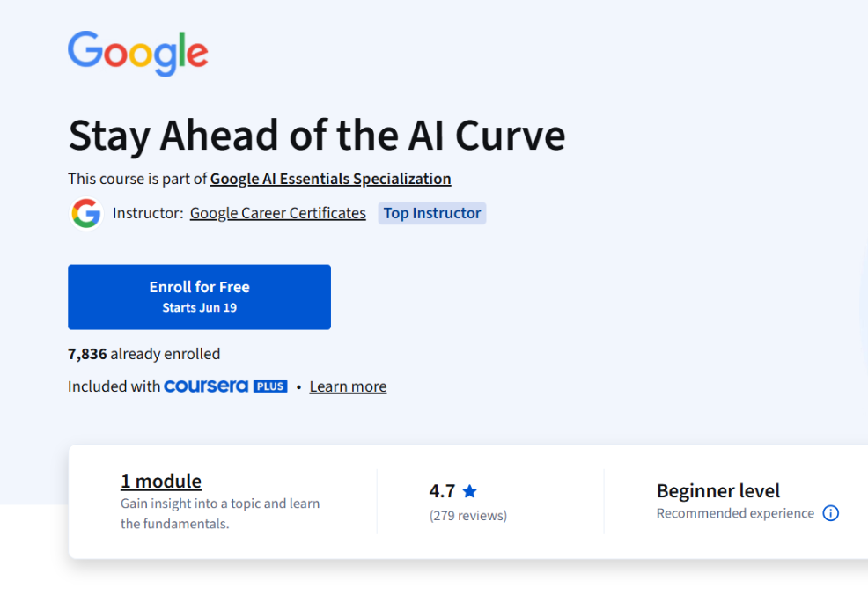
Task: Click the 1 module link
Action: tap(160, 482)
